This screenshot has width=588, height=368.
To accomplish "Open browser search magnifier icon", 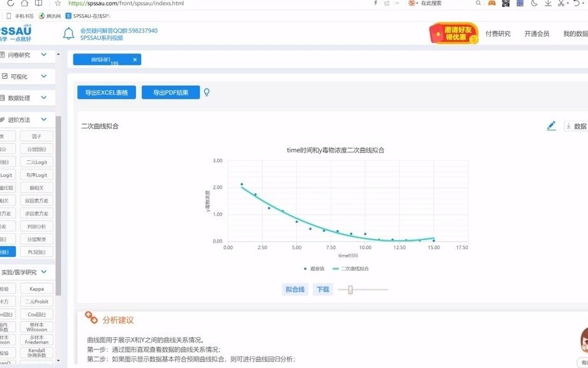I will click(478, 4).
